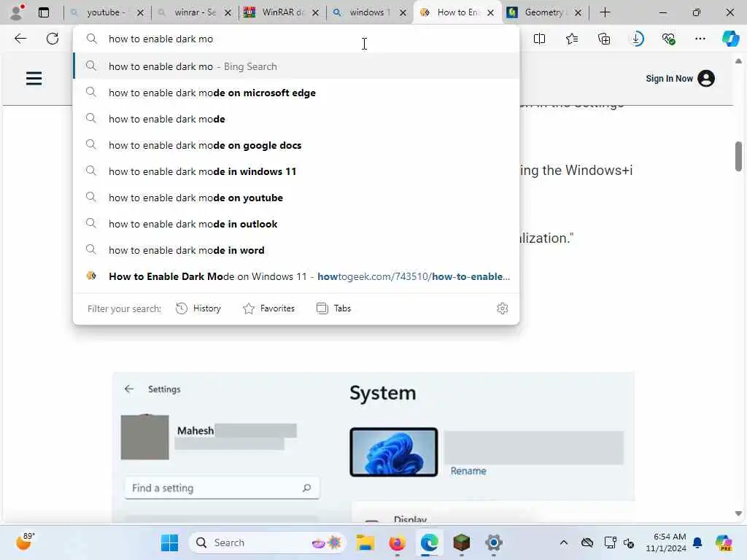The width and height of the screenshot is (747, 560).
Task: Click scroll down arrow on page scrollbar
Action: click(x=738, y=513)
